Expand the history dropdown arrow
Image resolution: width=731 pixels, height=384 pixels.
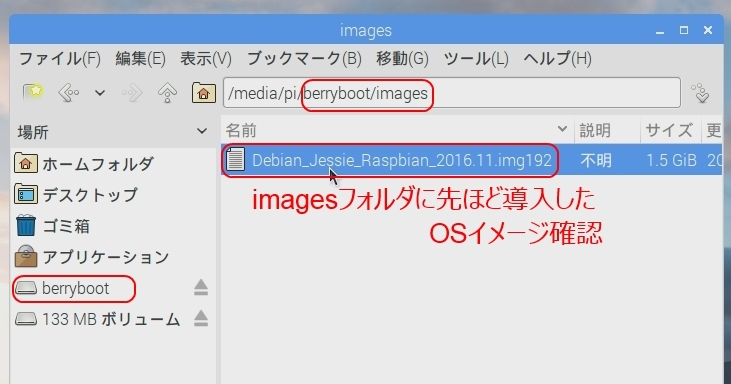(x=100, y=93)
